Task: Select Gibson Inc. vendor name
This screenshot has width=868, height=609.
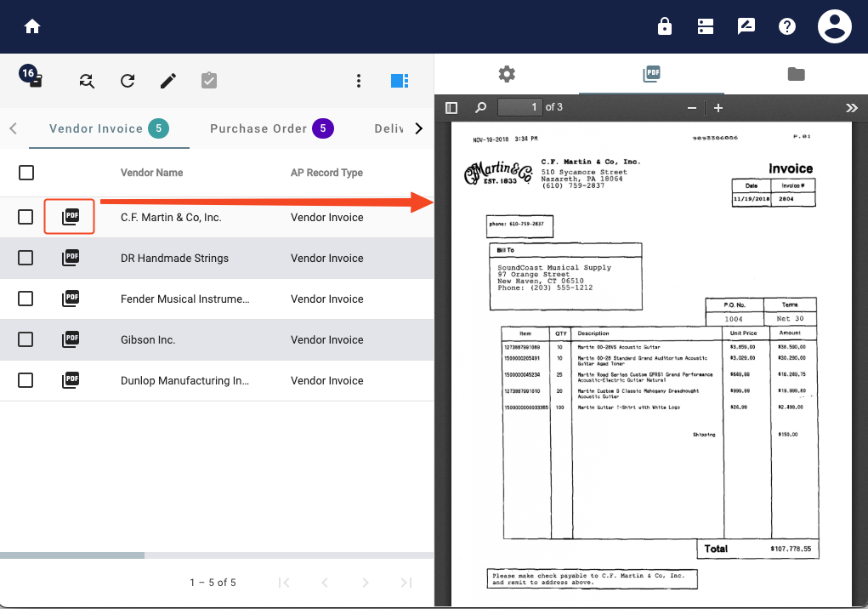Action: tap(148, 340)
